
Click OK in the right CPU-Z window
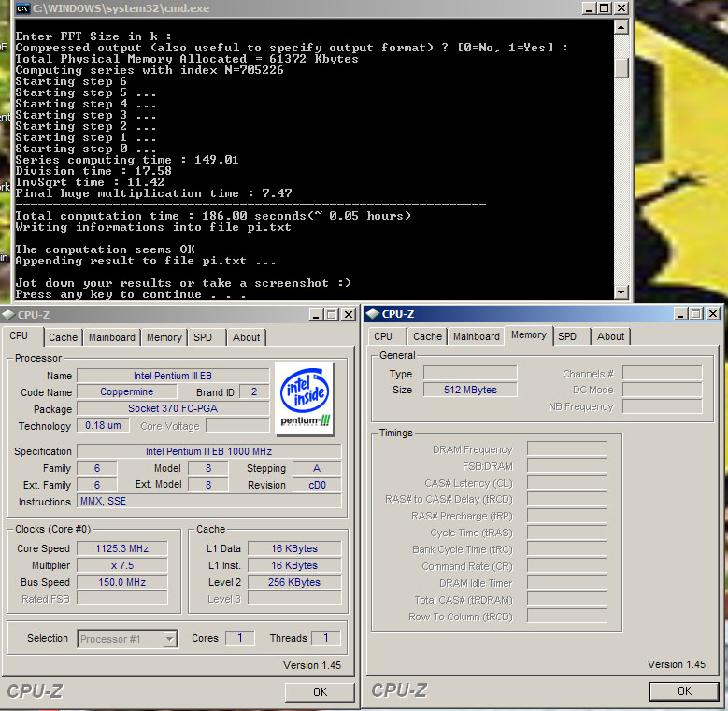(x=684, y=691)
